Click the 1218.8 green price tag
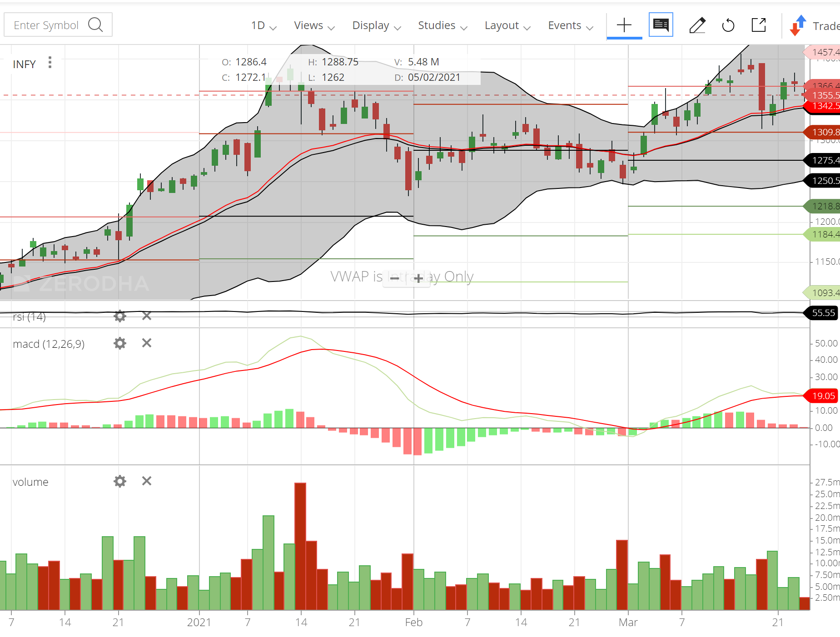840x637 pixels. coord(822,206)
